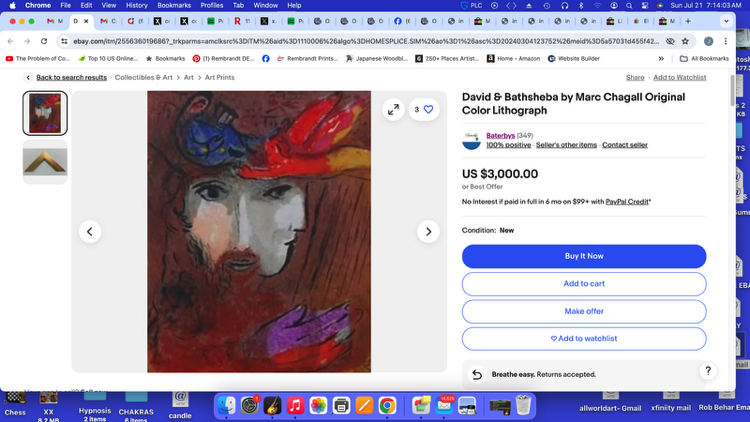Click Chrome icon in the Dock
The width and height of the screenshot is (750, 422).
(x=387, y=406)
